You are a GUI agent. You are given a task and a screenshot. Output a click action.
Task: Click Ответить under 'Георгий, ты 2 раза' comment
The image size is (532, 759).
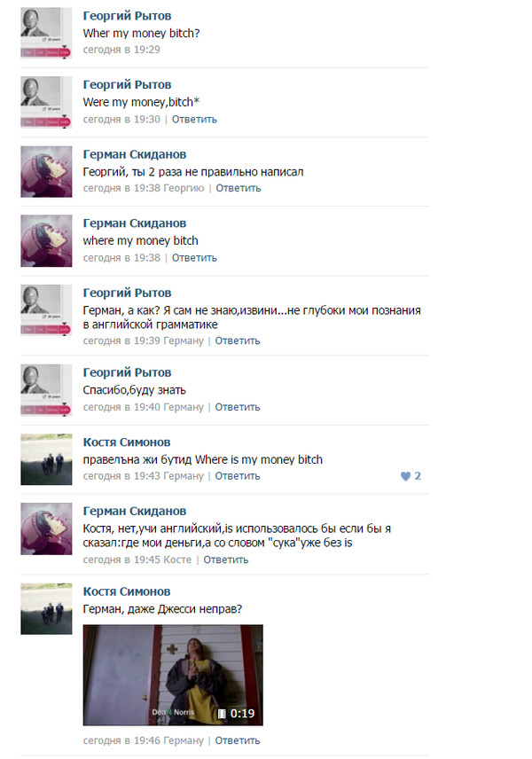[239, 188]
